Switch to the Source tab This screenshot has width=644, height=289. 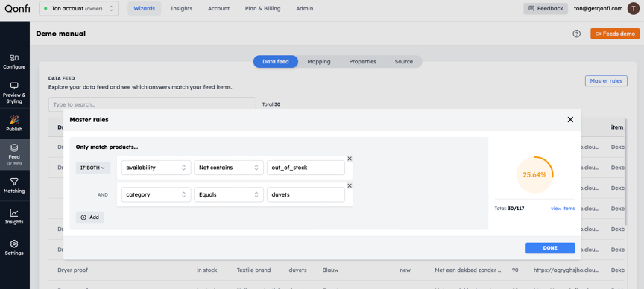(x=404, y=62)
